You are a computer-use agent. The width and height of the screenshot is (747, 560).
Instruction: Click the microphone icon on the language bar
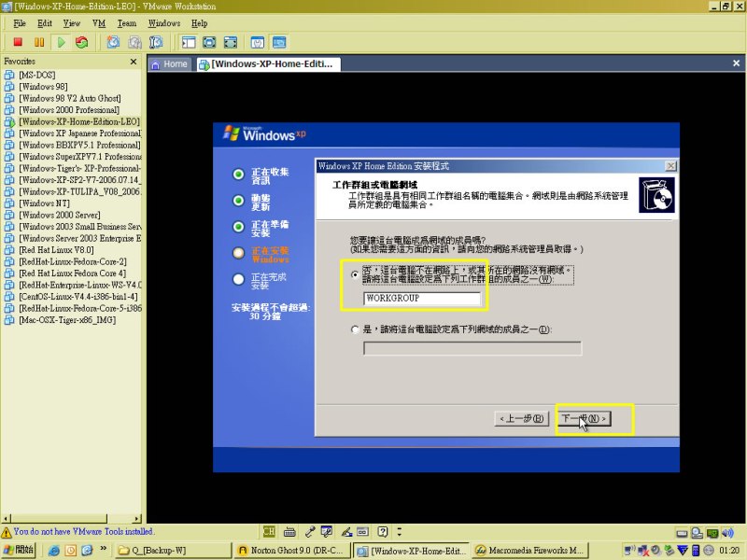coord(310,531)
